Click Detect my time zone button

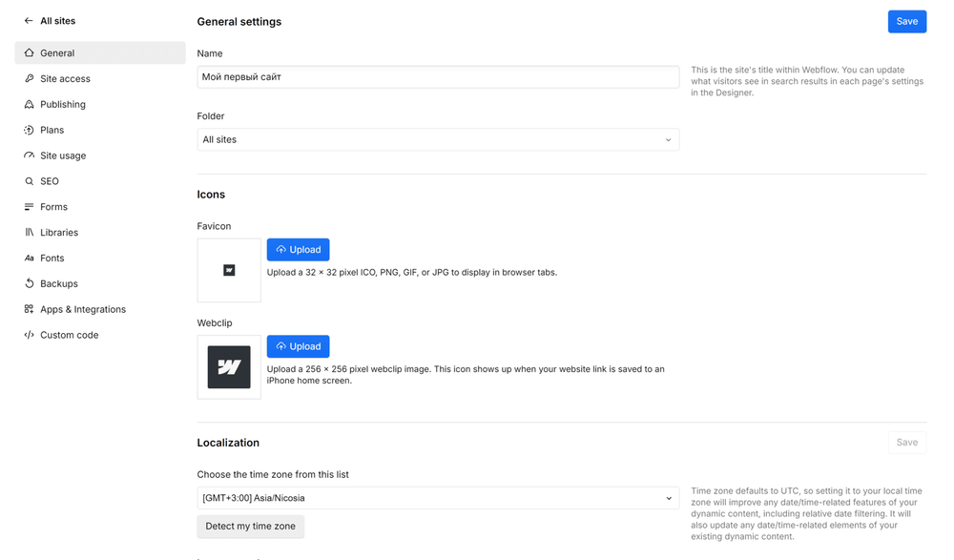(250, 527)
